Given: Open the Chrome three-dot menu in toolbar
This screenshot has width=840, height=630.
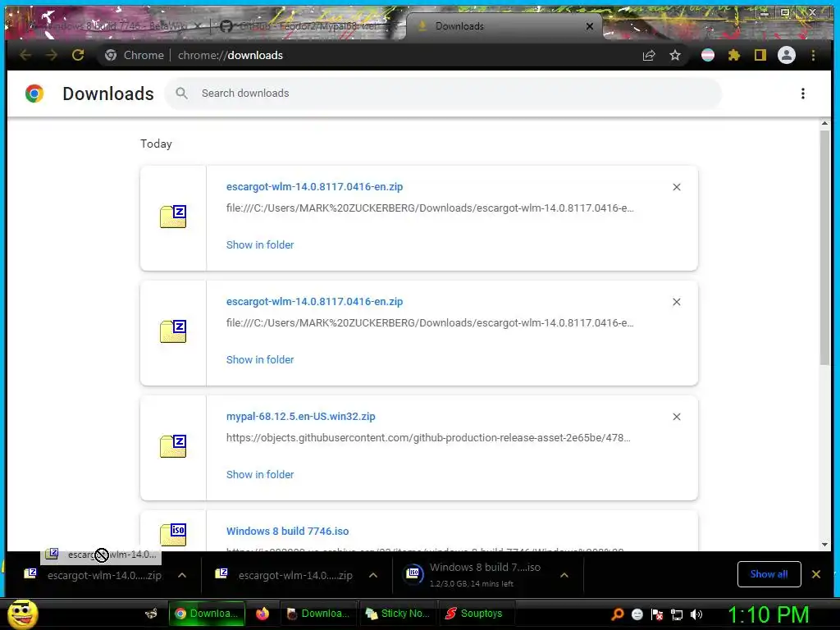Looking at the screenshot, I should pyautogui.click(x=813, y=55).
